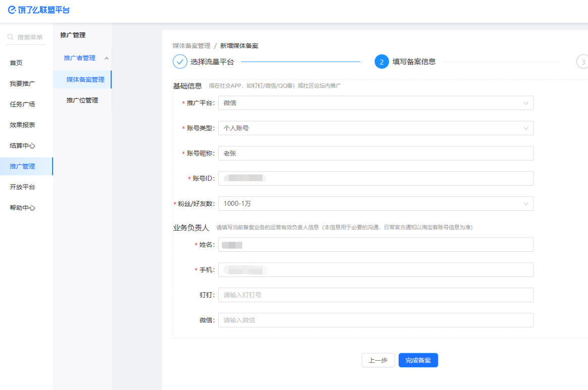
Task: Click the 上一步 button
Action: pos(378,360)
